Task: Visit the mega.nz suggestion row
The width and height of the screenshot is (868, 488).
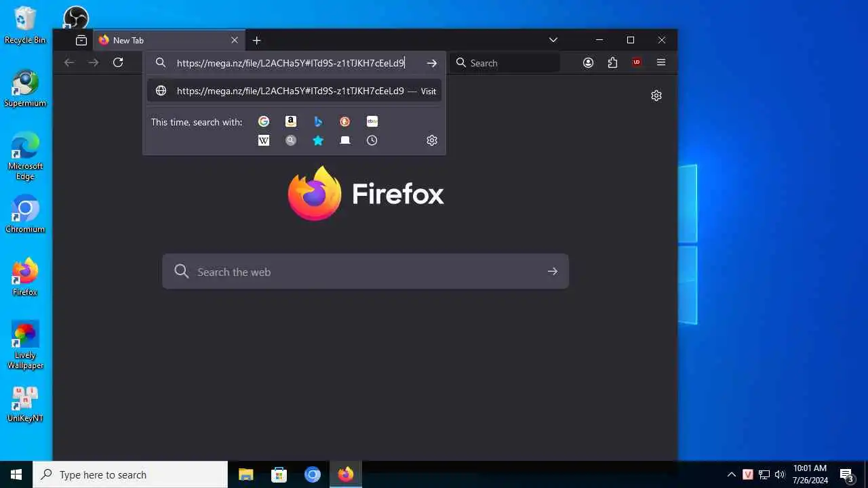Action: tap(294, 91)
